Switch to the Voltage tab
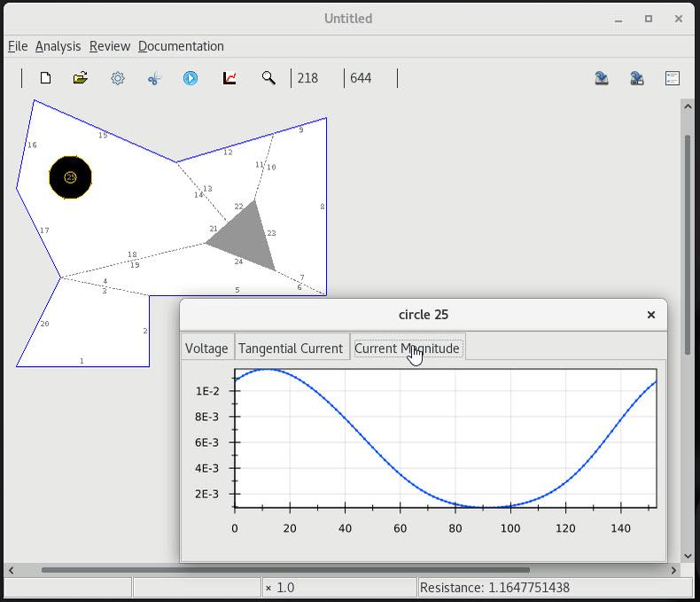This screenshot has width=700, height=602. coord(206,348)
